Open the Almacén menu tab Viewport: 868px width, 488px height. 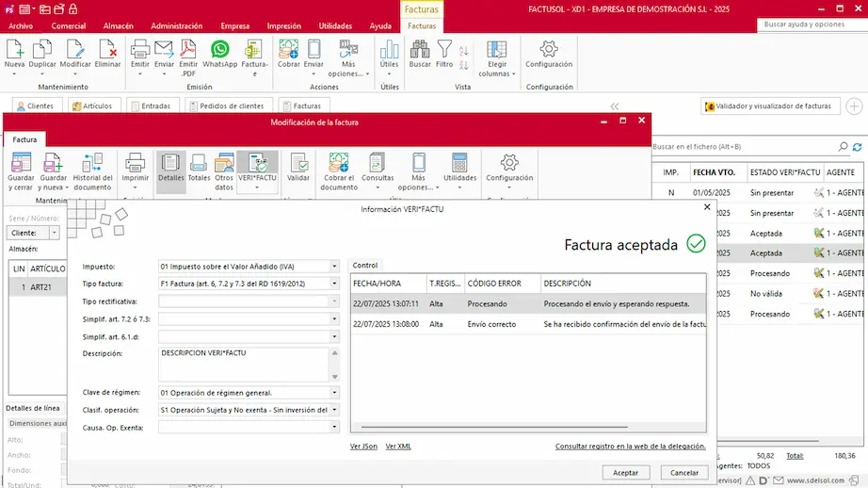coord(119,26)
